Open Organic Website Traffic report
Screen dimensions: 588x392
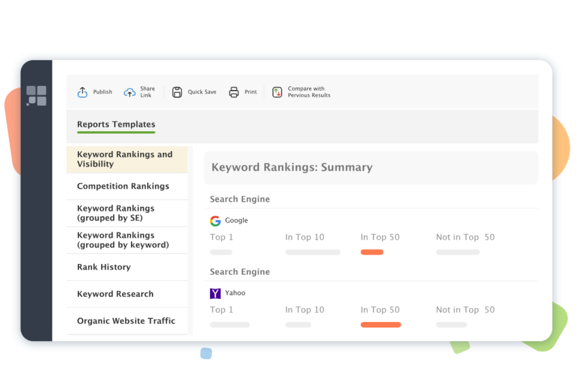click(x=126, y=321)
